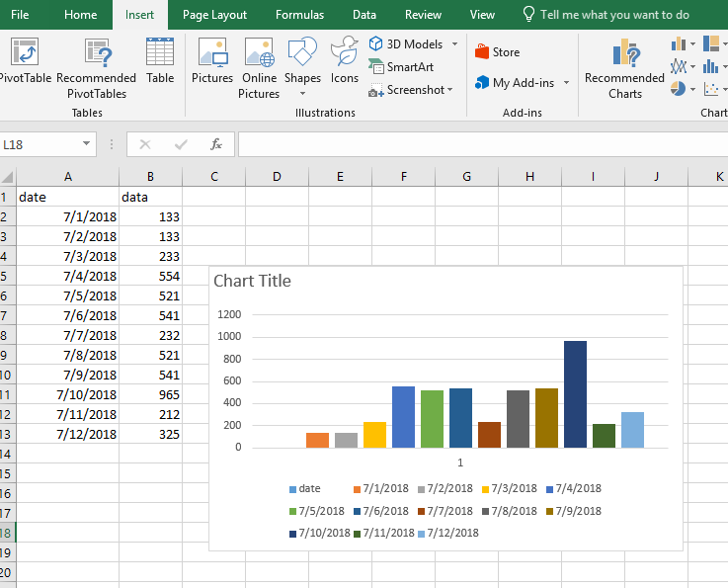
Task: Expand the Name Box dropdown
Action: click(86, 143)
